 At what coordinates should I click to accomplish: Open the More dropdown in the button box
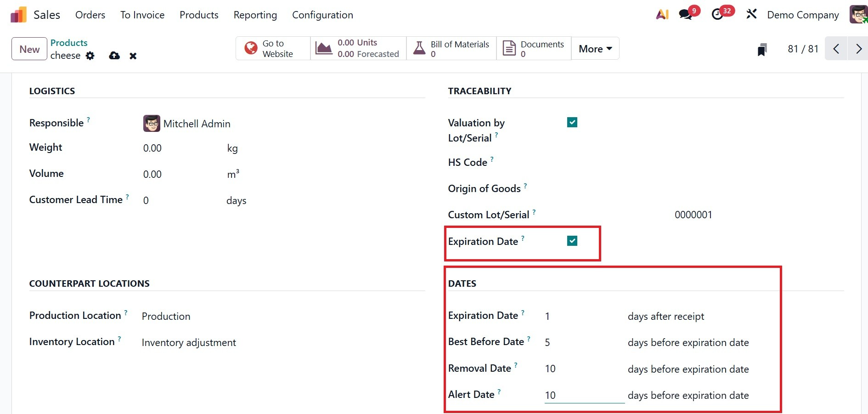tap(595, 48)
